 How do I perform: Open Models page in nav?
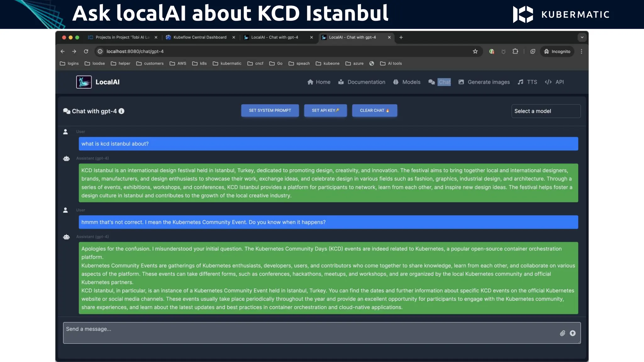click(x=407, y=82)
